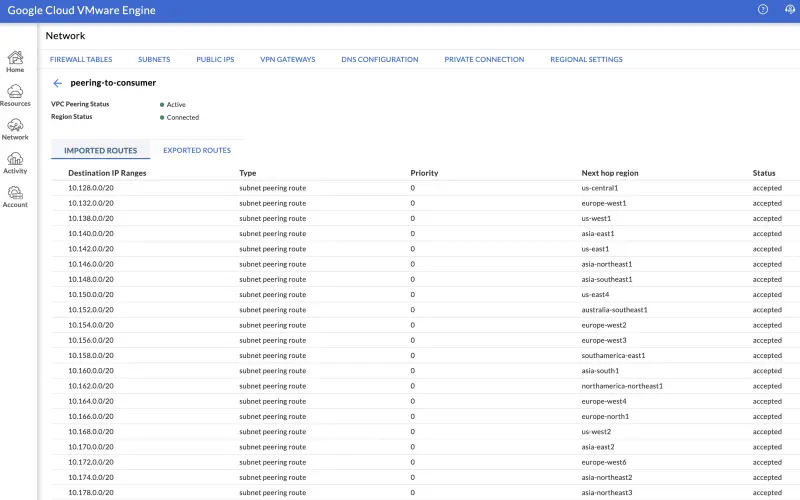Select the 10.142.0.0/20 destination cell

(x=91, y=249)
